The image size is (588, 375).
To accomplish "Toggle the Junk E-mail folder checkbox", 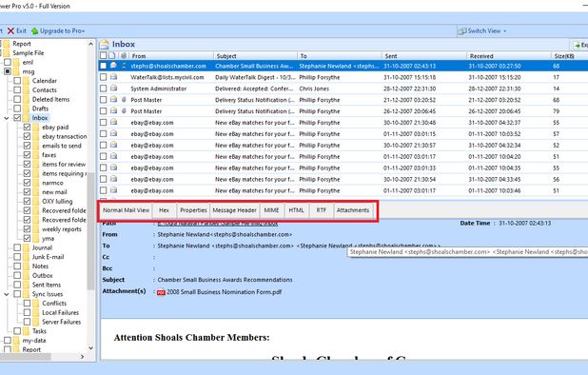I will (17, 257).
